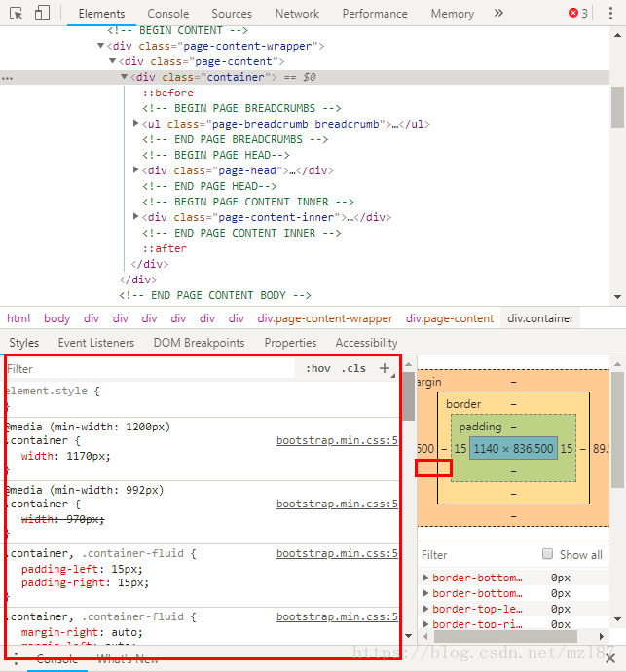This screenshot has height=672, width=626.
Task: Expand the page-content-inner div node
Action: coord(136,217)
